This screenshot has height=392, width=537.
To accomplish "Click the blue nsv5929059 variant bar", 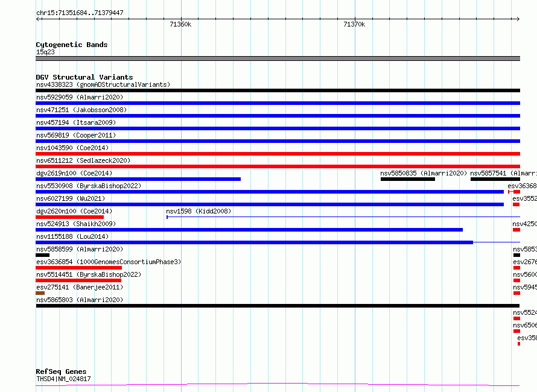I will tap(278, 103).
